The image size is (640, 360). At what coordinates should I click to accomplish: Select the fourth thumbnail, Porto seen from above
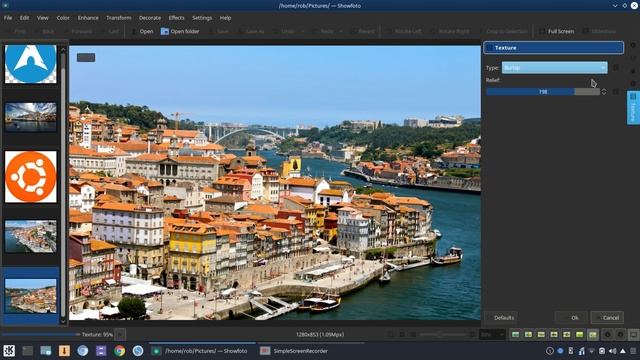pyautogui.click(x=31, y=237)
